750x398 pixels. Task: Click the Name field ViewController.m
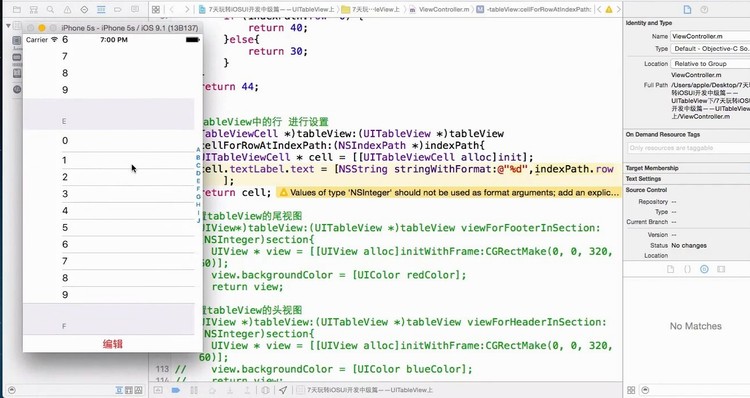click(x=710, y=36)
